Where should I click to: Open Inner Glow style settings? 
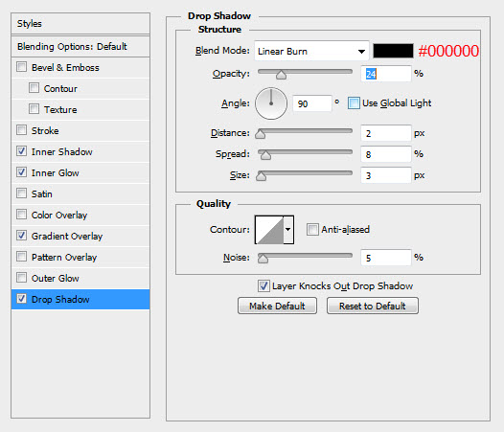[x=80, y=172]
